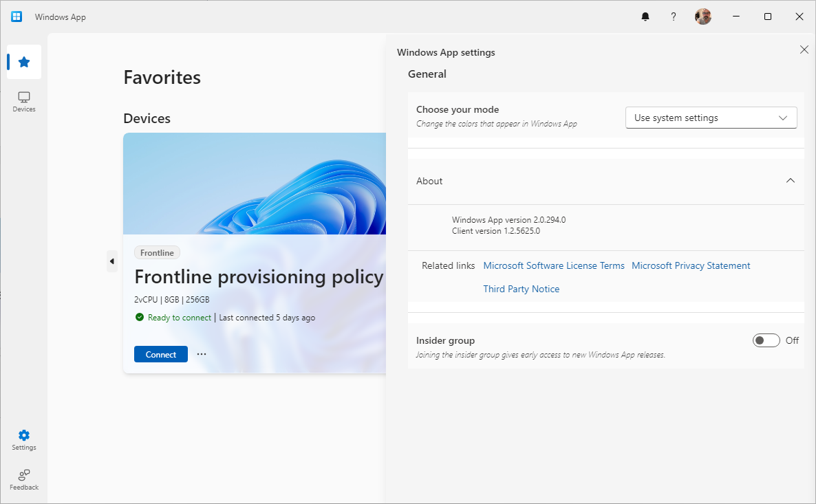Image resolution: width=816 pixels, height=504 pixels.
Task: Open the Favorites star tab
Action: click(x=24, y=62)
